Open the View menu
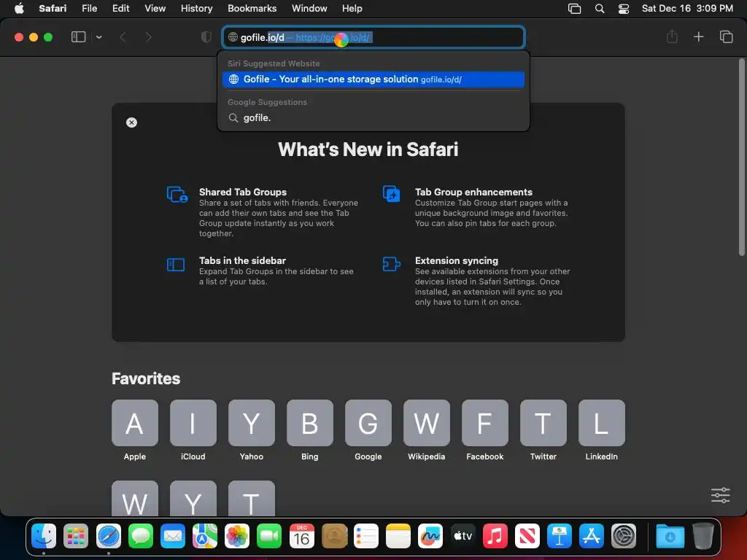The width and height of the screenshot is (747, 560). pyautogui.click(x=155, y=9)
